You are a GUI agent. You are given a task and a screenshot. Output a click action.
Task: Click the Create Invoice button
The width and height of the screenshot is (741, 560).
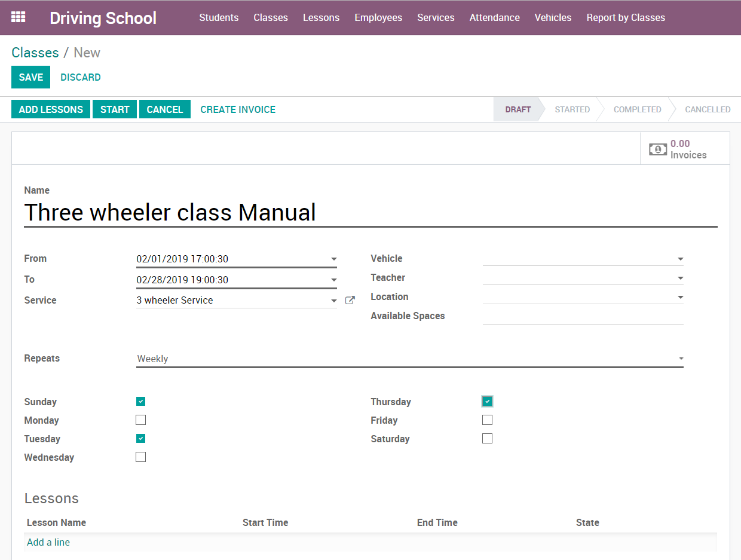(x=238, y=109)
